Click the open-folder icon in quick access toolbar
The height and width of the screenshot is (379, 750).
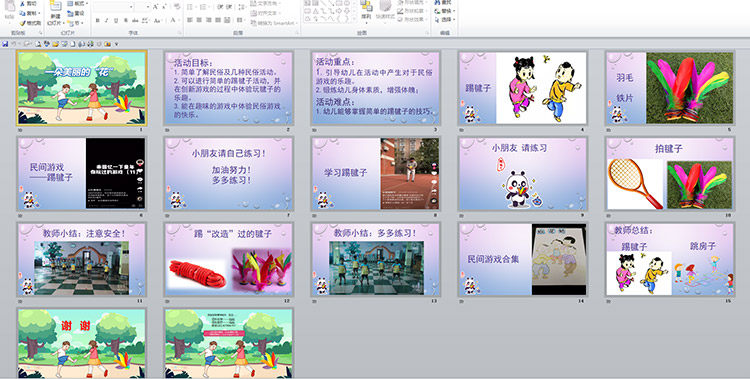point(55,44)
